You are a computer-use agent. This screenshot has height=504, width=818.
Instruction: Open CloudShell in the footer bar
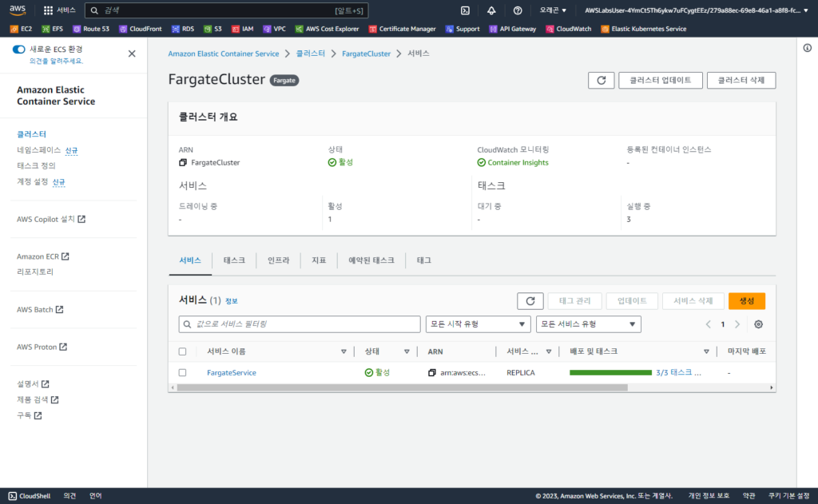pyautogui.click(x=30, y=496)
